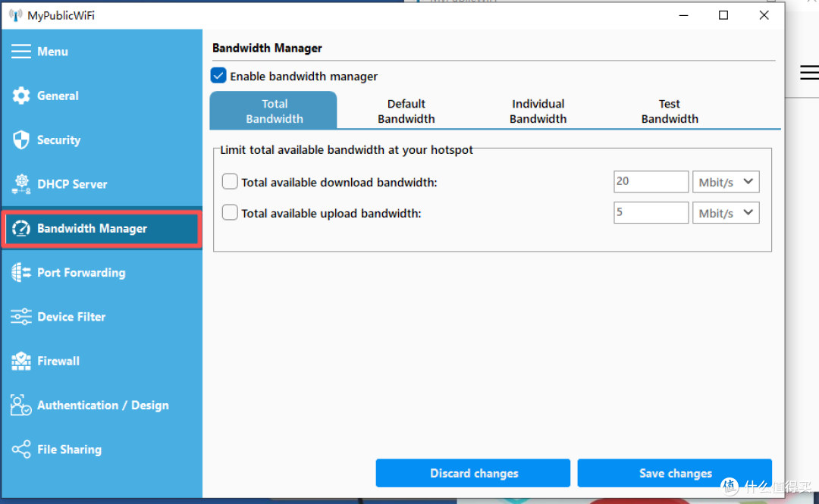Select the Port Forwarding label in sidebar

coord(81,273)
